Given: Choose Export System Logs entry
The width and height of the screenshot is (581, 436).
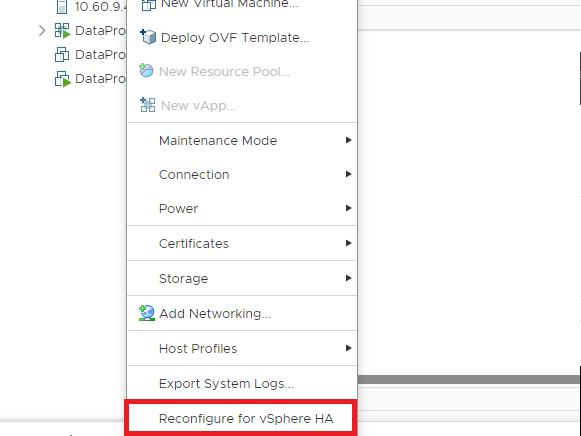Looking at the screenshot, I should coord(242,383).
